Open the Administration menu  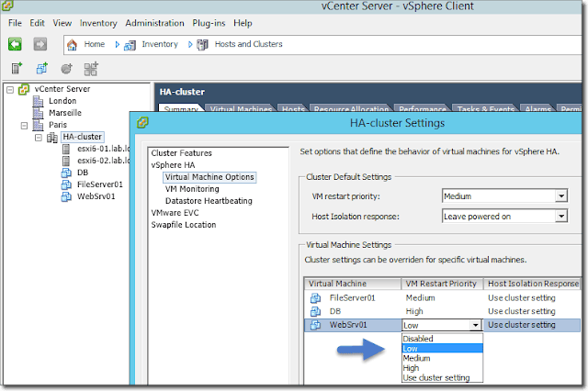coord(154,23)
